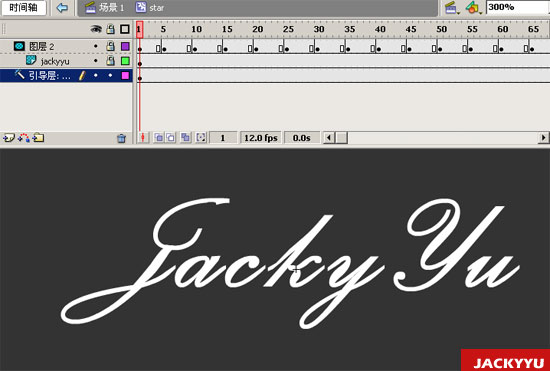Screen dimensions: 550x371
Task: Select the 时间轴 timeline tab
Action: click(x=24, y=8)
